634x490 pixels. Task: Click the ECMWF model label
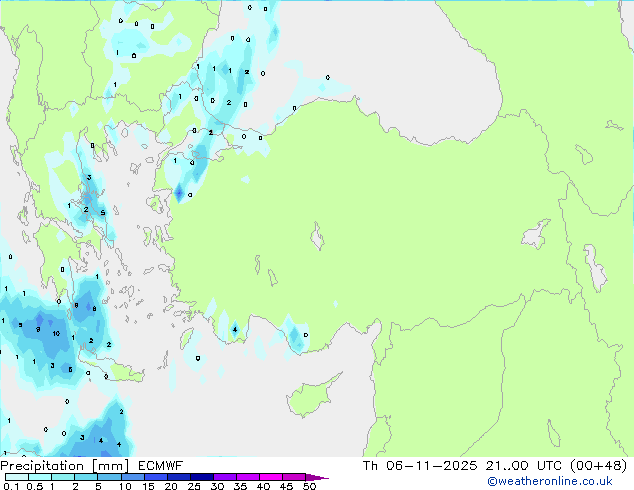(x=161, y=466)
